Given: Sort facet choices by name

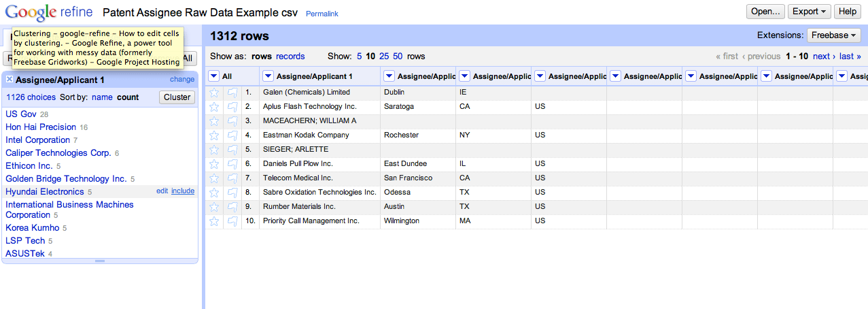Looking at the screenshot, I should click(x=102, y=97).
